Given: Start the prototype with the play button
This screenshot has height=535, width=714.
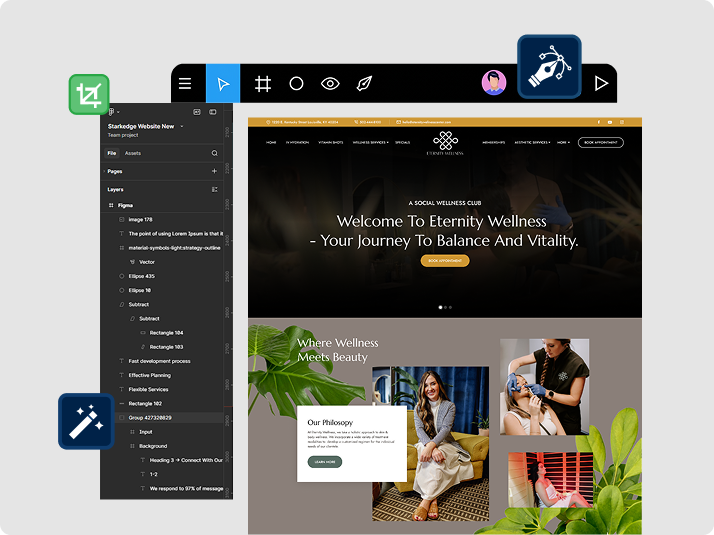Looking at the screenshot, I should pyautogui.click(x=601, y=83).
